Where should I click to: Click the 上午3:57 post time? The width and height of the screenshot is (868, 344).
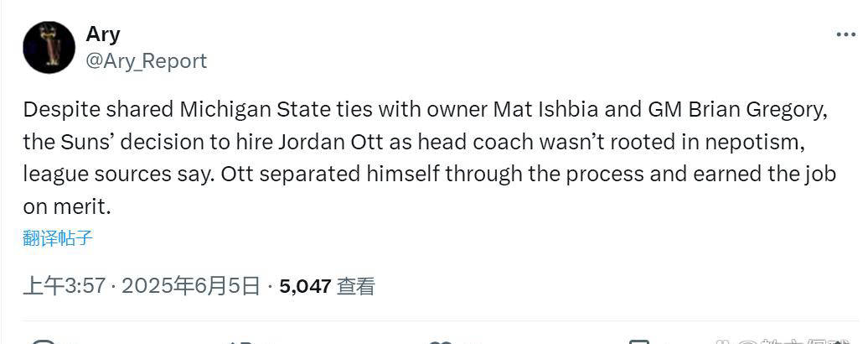[64, 286]
